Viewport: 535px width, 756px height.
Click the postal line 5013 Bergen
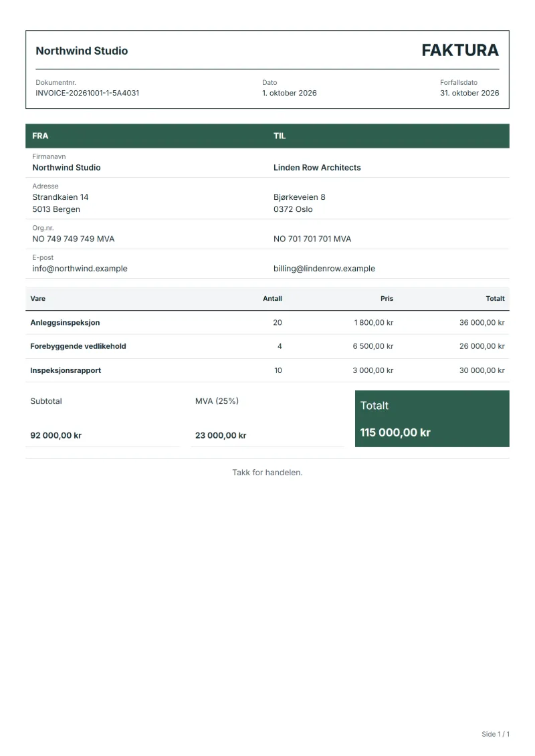point(56,209)
